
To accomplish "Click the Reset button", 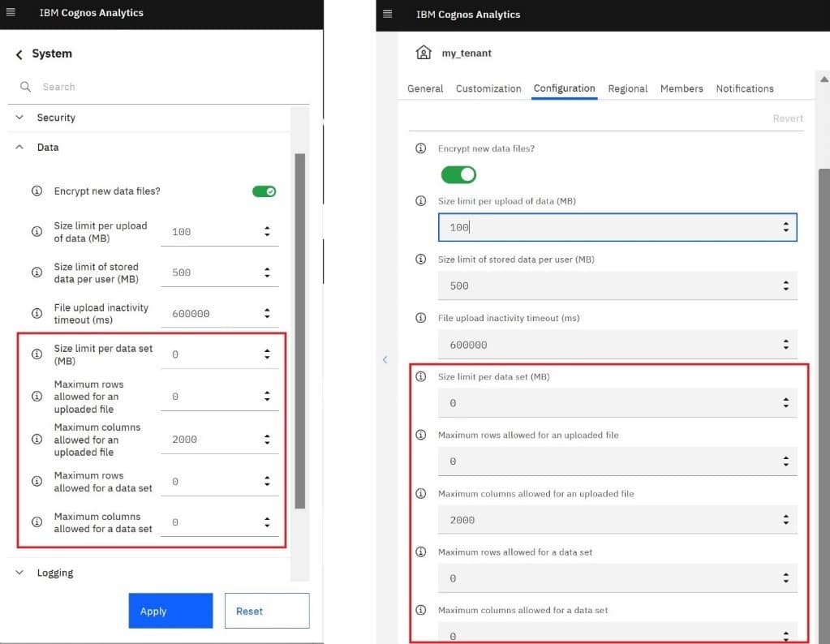I will coord(266,610).
